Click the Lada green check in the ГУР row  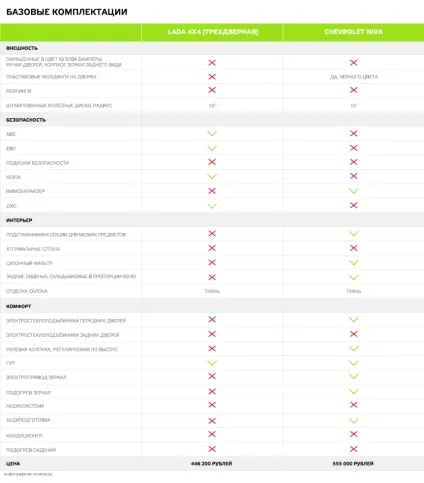click(212, 363)
